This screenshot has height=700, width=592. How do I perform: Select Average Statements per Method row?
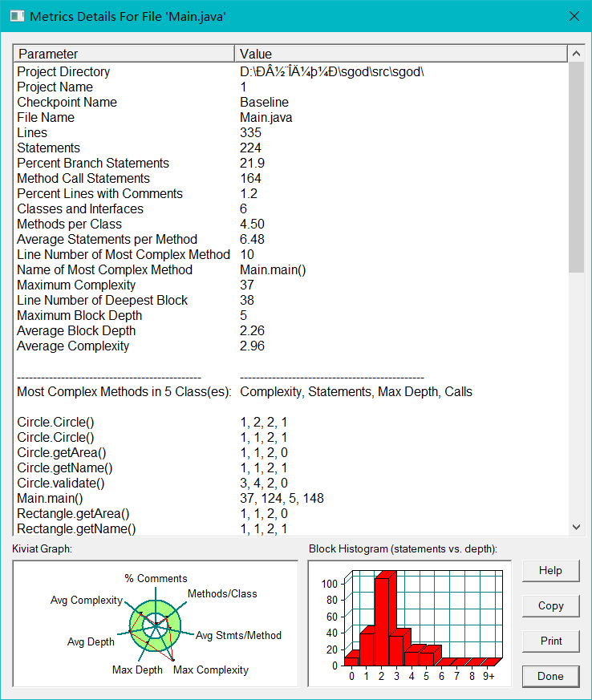pyautogui.click(x=290, y=239)
